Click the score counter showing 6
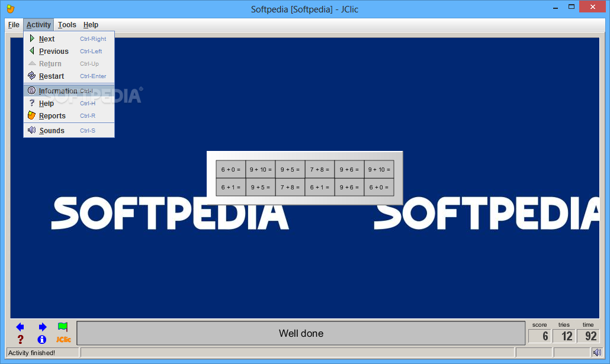This screenshot has width=610, height=364. (540, 336)
